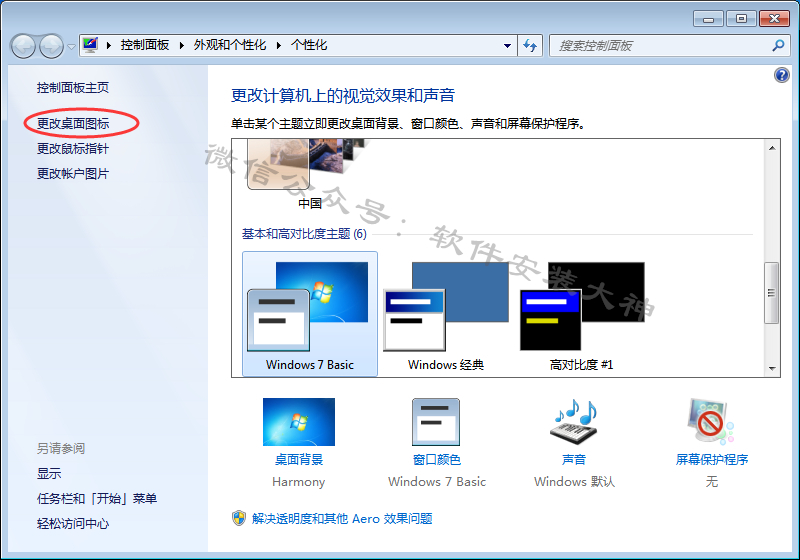The width and height of the screenshot is (800, 560).
Task: Open the 桌面背景 link
Action: 299,460
